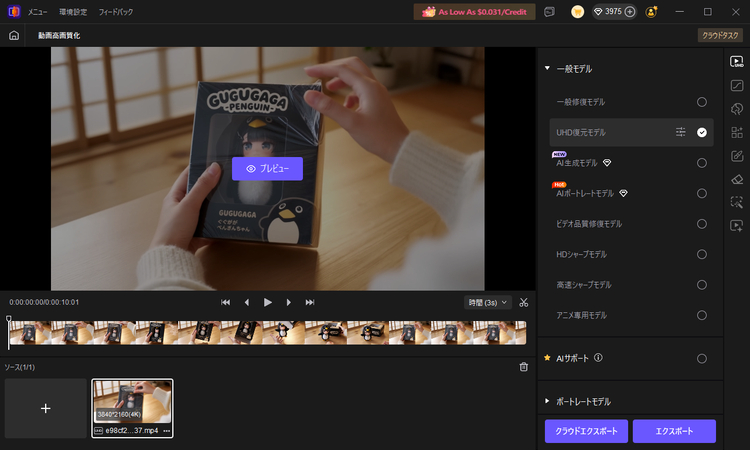This screenshot has height=450, width=750.
Task: Select the アニメ専用モデル radio button
Action: click(x=702, y=315)
